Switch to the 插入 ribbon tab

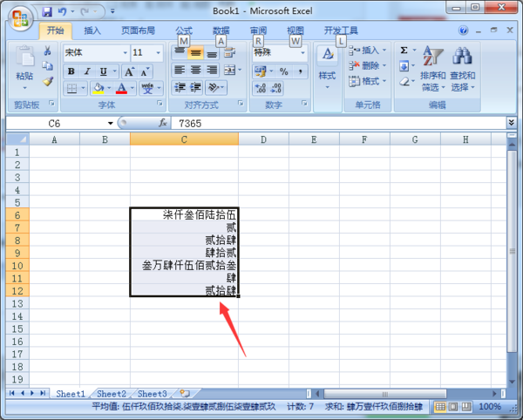click(x=92, y=30)
